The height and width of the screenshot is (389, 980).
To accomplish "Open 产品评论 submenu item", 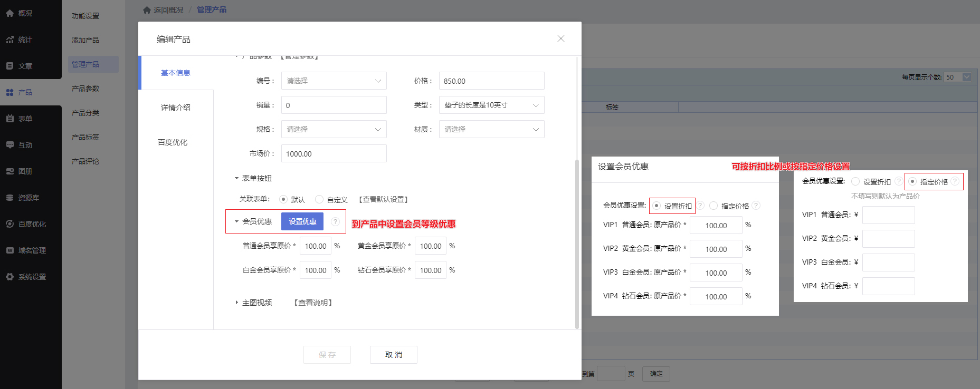I will coord(85,161).
